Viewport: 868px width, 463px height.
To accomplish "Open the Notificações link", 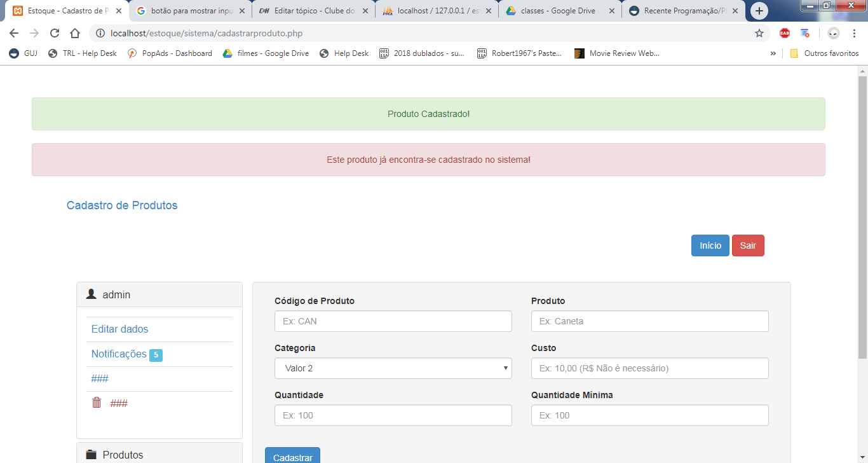I will tap(119, 354).
